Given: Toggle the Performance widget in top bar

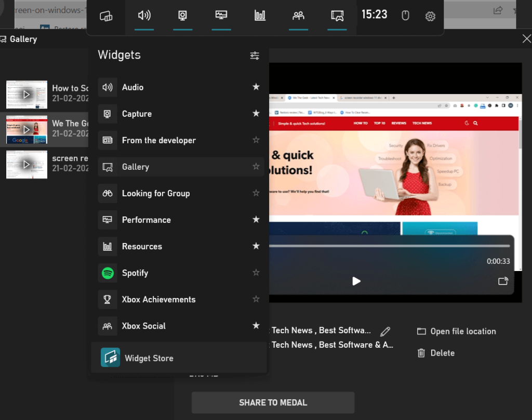Looking at the screenshot, I should (221, 16).
